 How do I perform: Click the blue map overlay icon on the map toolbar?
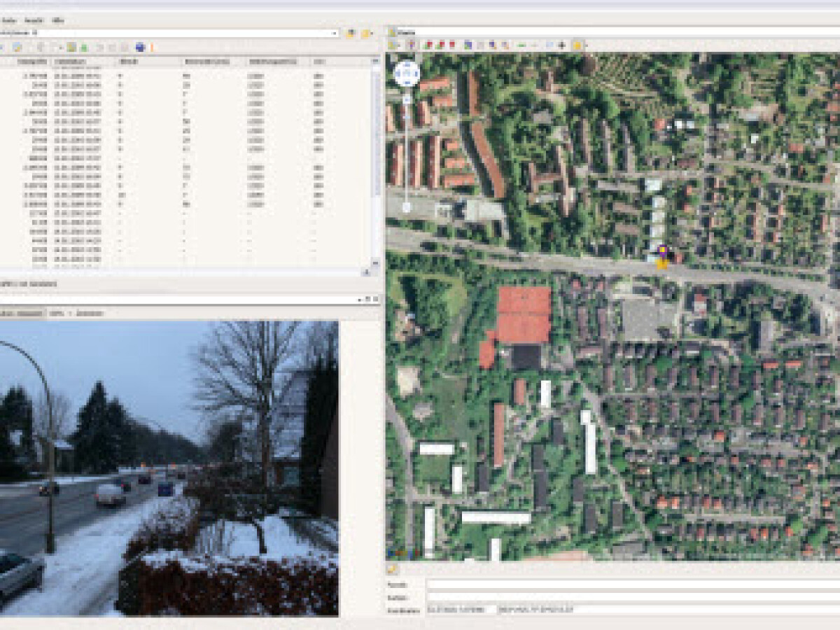coord(549,44)
